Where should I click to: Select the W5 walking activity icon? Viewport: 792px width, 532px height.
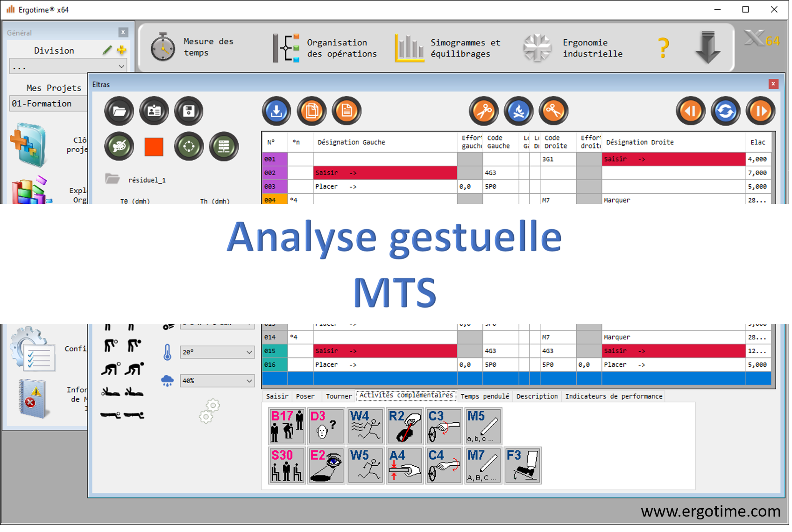point(366,466)
